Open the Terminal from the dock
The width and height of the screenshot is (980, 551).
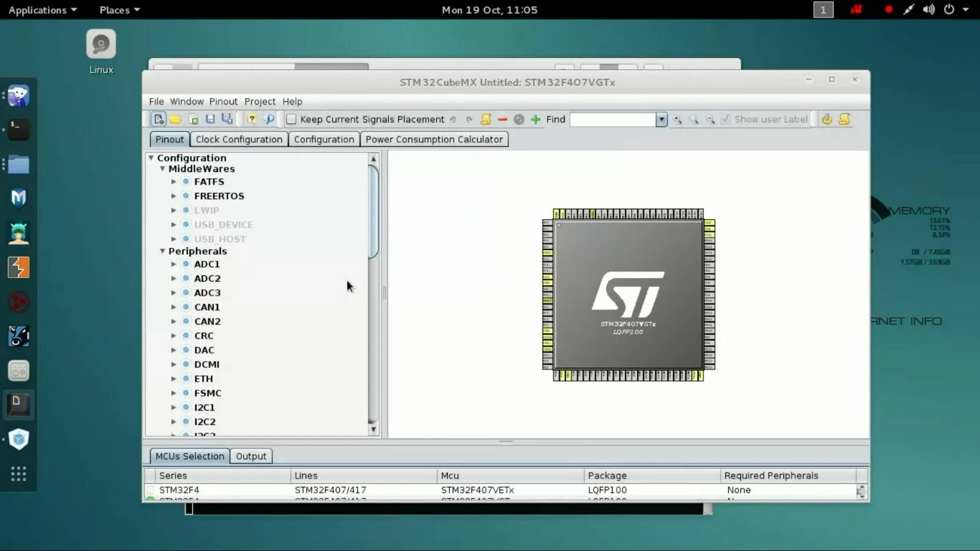pos(18,129)
